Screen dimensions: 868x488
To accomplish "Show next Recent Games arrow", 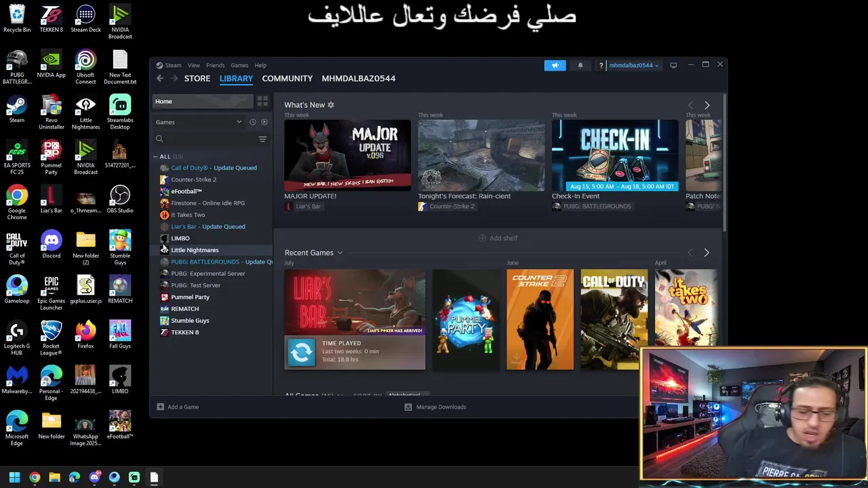I will [706, 253].
